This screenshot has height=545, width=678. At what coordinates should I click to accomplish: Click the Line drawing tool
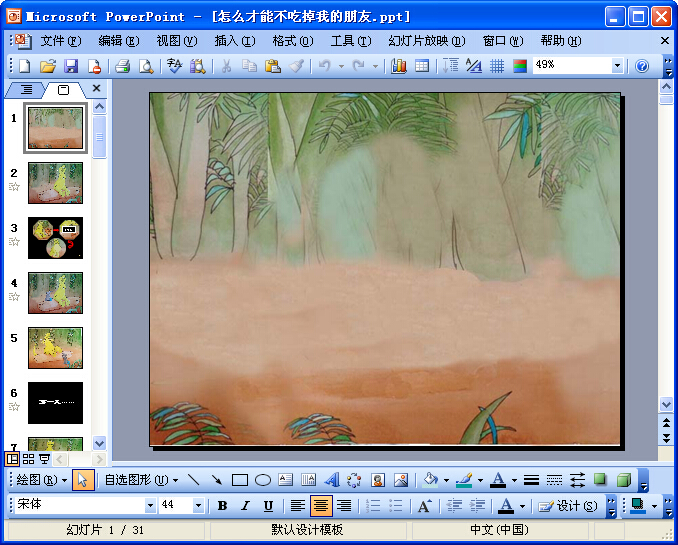[193, 480]
